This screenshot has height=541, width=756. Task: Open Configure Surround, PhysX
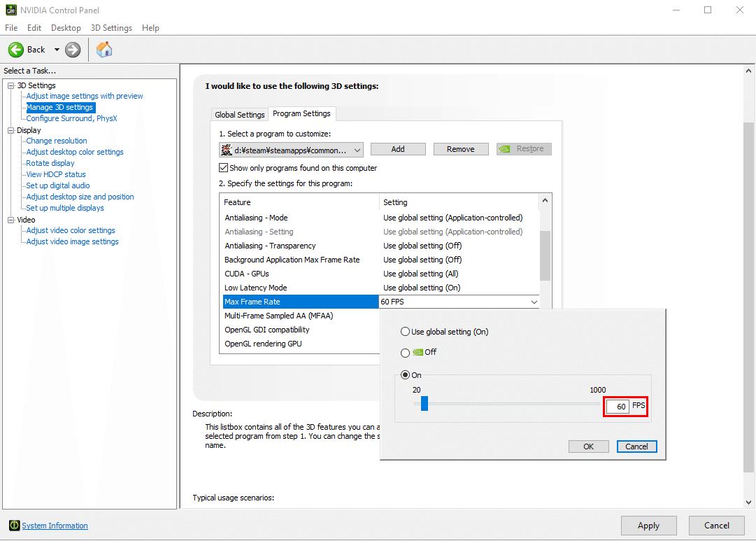[x=71, y=118]
